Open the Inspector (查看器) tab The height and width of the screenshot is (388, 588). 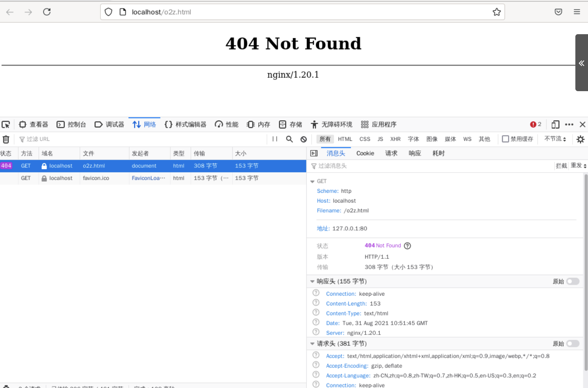[x=34, y=124]
